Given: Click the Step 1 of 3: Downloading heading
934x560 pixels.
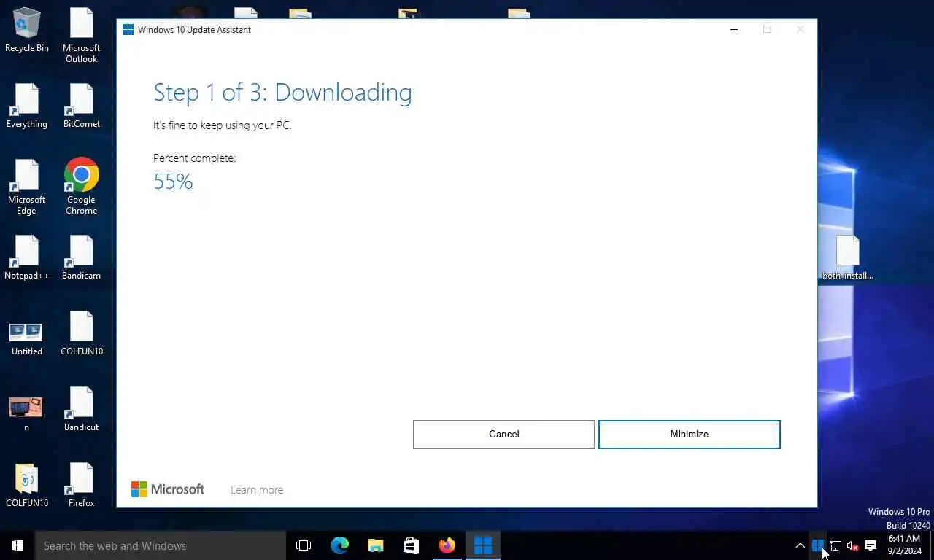Looking at the screenshot, I should tap(282, 93).
